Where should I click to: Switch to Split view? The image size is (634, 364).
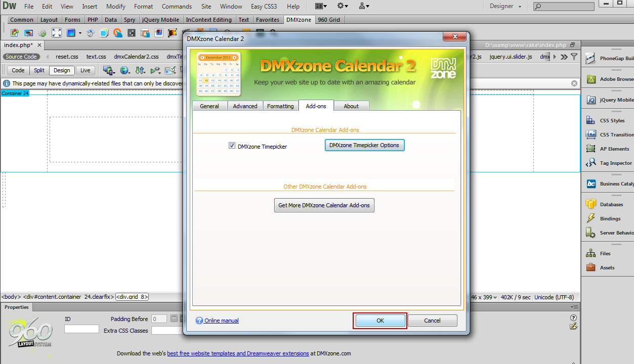39,70
